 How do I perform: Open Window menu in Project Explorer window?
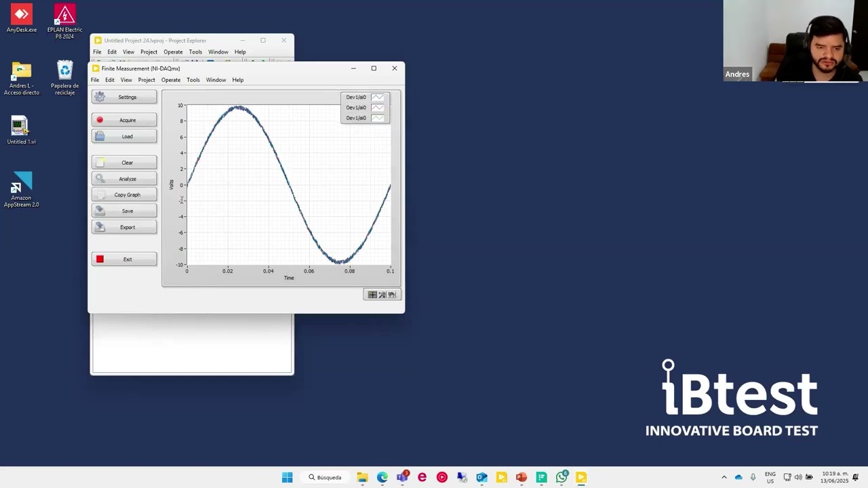(x=218, y=52)
